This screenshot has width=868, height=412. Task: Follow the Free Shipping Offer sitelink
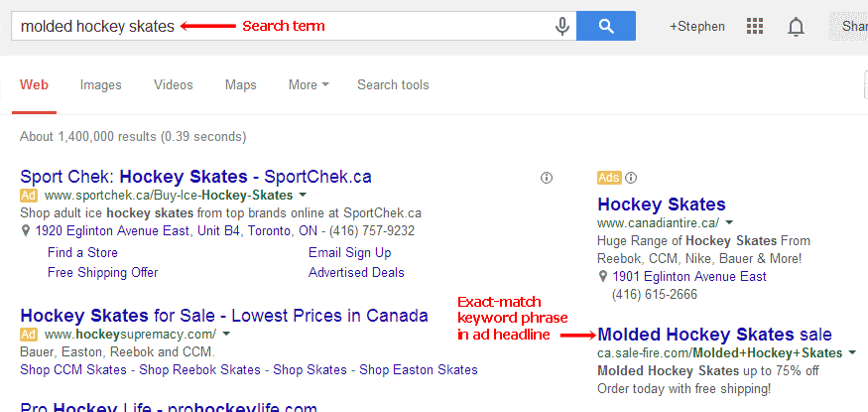coord(102,272)
